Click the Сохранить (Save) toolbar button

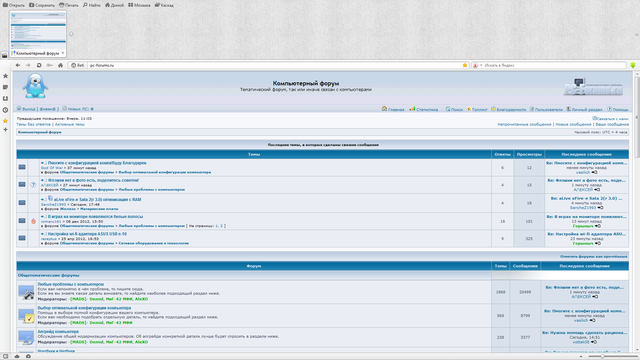[42, 5]
